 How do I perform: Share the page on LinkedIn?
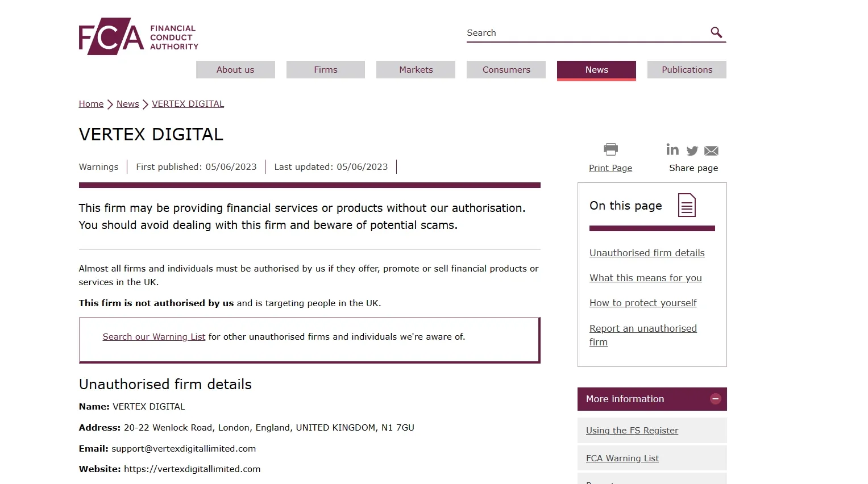(x=672, y=149)
